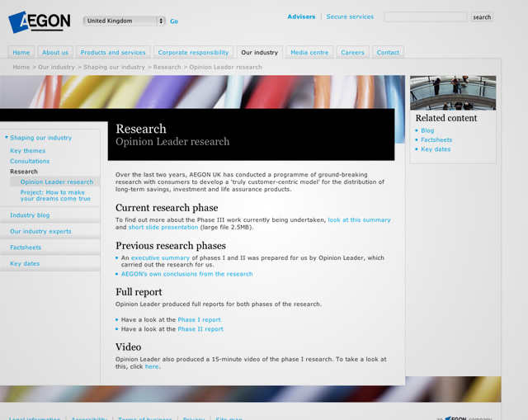Open the Phase I report link
The height and width of the screenshot is (420, 528).
click(200, 319)
